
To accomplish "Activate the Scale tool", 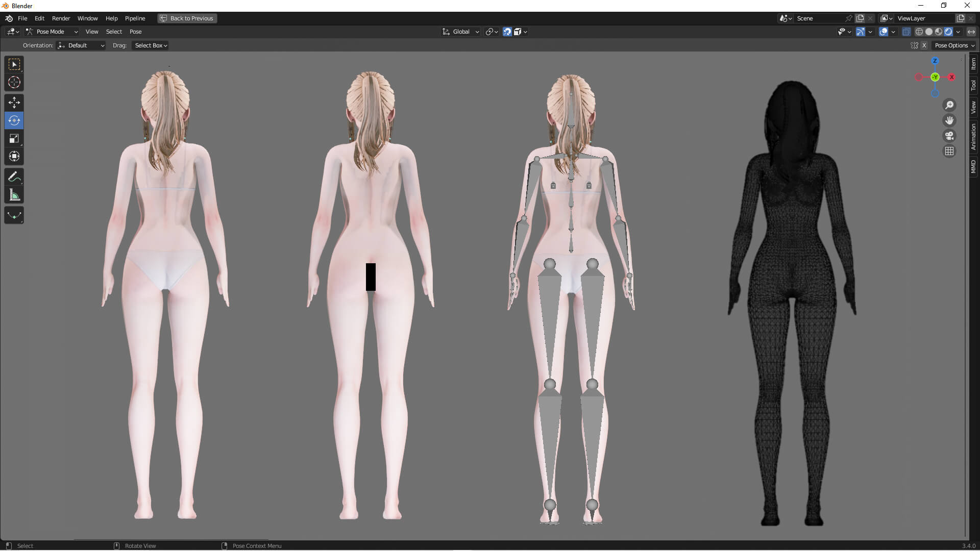I will [x=14, y=138].
